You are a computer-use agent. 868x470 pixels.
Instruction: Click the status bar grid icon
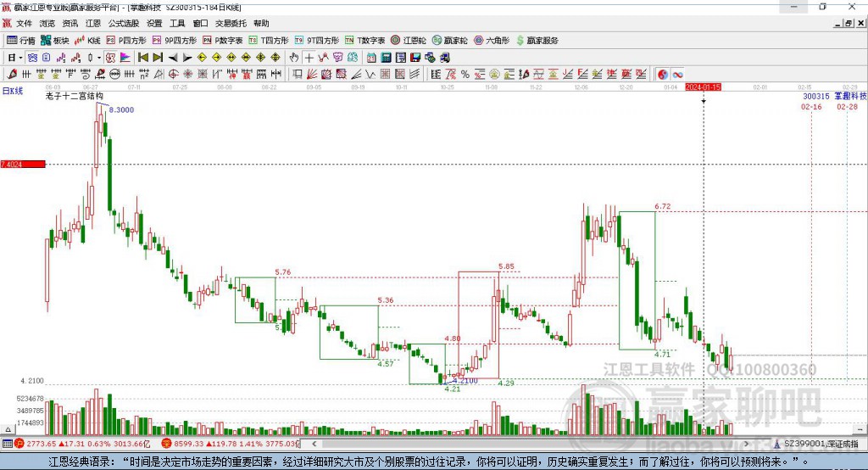7,444
